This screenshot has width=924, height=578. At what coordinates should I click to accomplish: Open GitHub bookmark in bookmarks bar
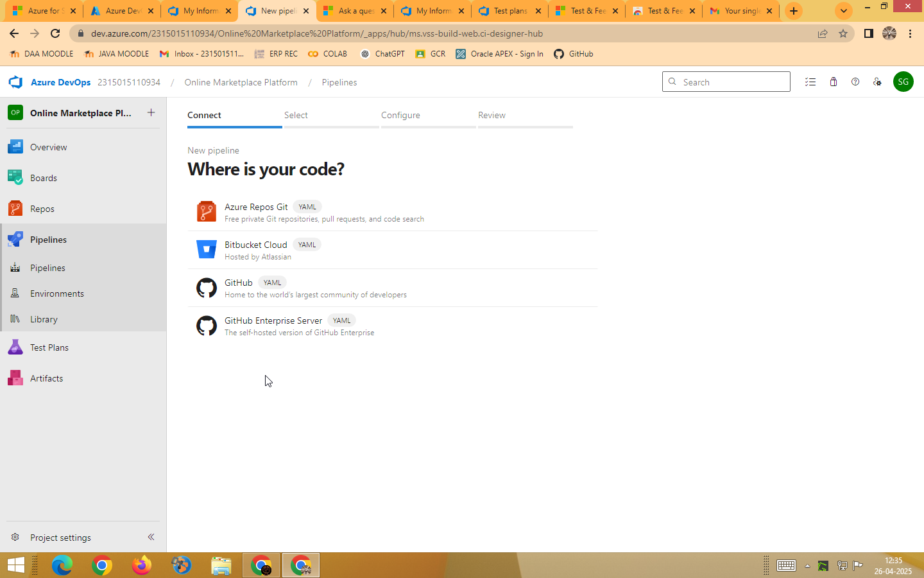[x=573, y=54]
